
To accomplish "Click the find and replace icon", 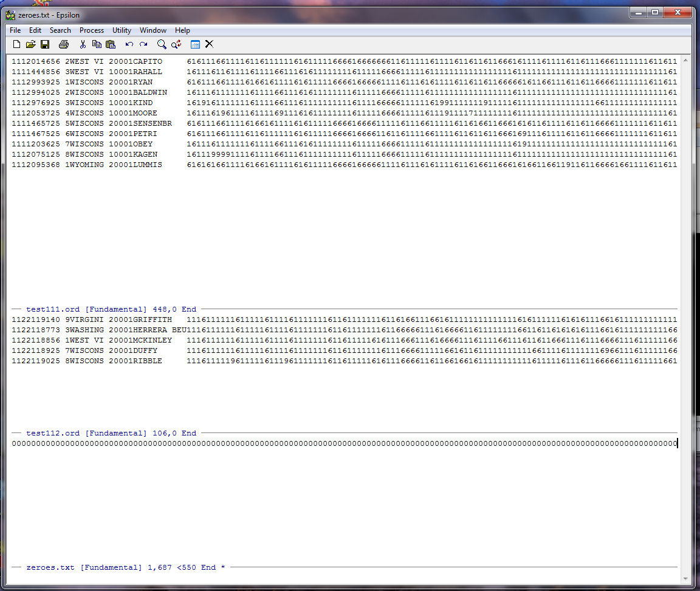I will 176,44.
